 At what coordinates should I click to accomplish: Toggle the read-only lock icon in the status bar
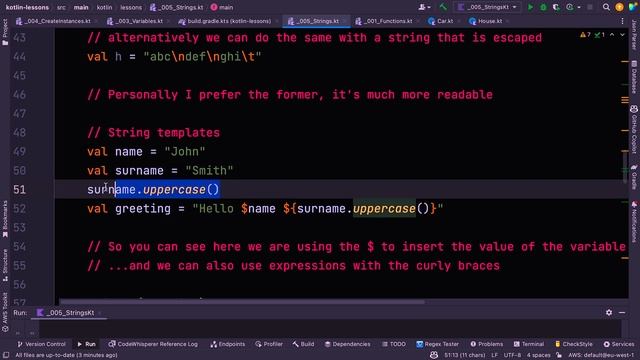point(559,355)
